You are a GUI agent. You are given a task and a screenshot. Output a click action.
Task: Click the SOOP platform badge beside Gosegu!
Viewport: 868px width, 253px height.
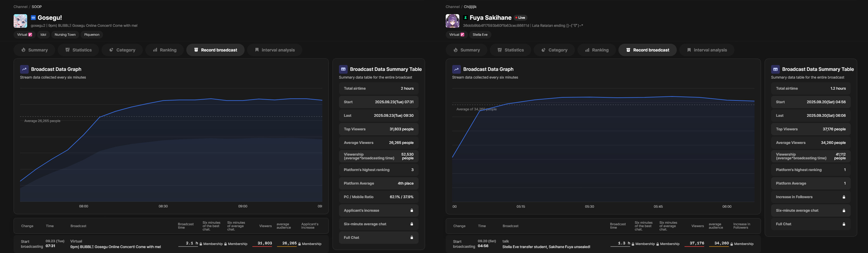coord(33,18)
